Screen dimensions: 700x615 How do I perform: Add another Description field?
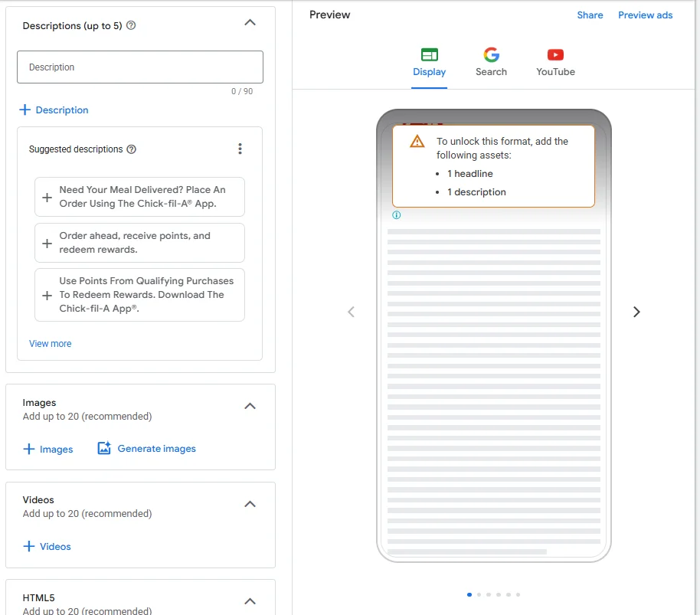(54, 110)
